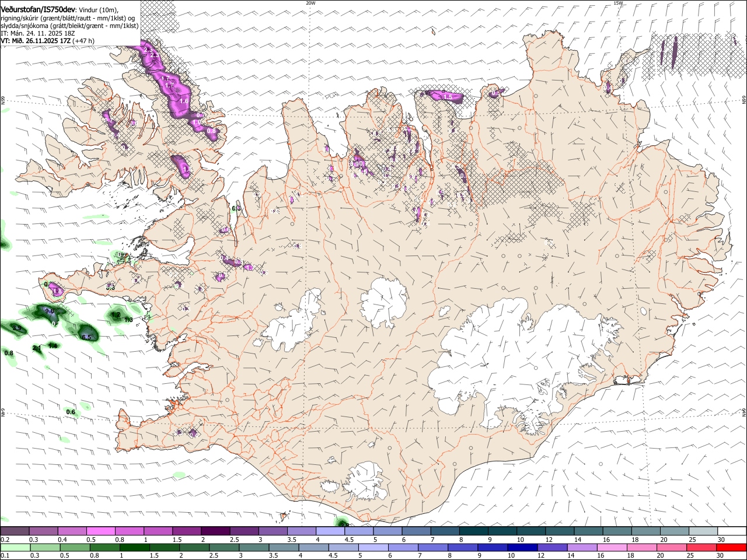Select the 25 red-pink swatch, bottom row
747x560 pixels.
(701, 547)
